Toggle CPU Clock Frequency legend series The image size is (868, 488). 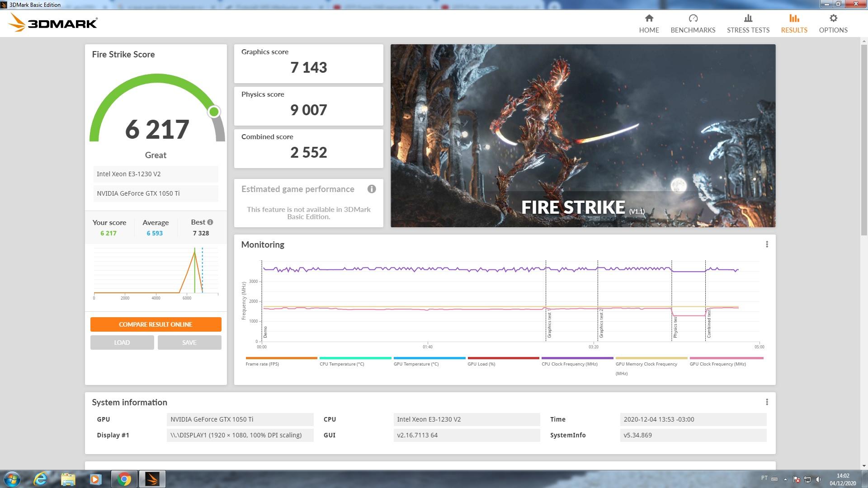577,361
